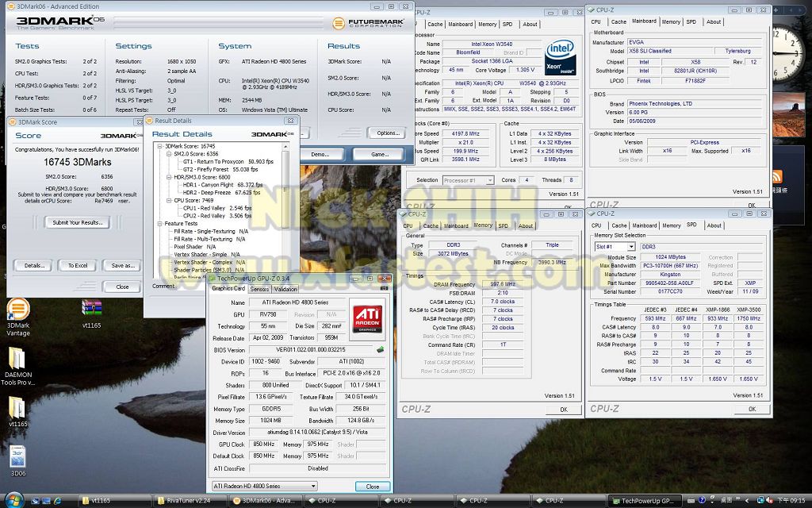Click the orange RSS feed sidebar icon
The width and height of the screenshot is (812, 508).
[777, 177]
